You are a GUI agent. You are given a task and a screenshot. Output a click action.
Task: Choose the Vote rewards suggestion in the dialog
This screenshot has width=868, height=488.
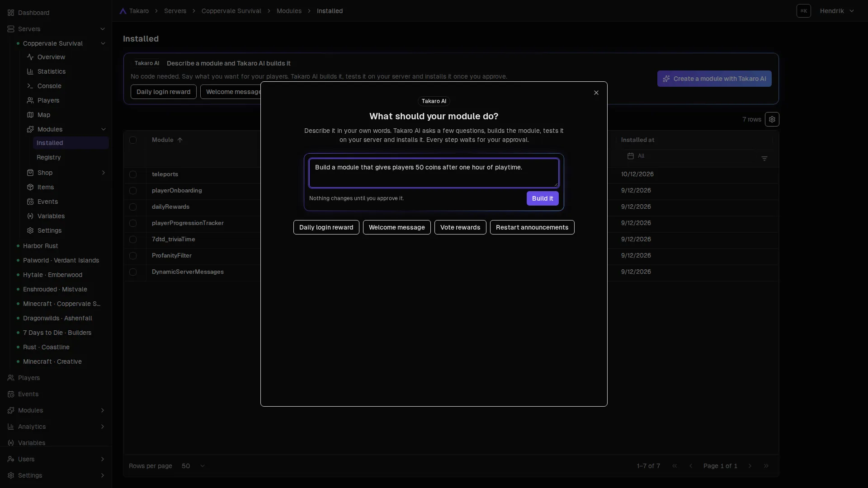(460, 227)
